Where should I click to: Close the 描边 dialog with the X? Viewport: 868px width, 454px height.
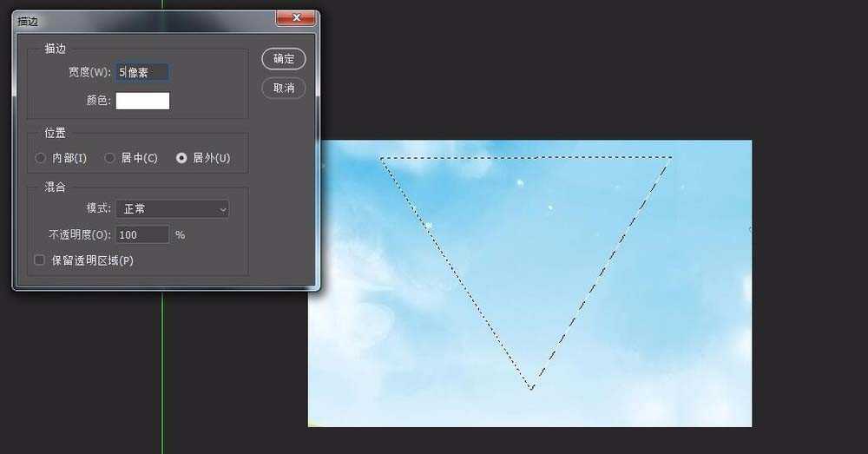296,18
